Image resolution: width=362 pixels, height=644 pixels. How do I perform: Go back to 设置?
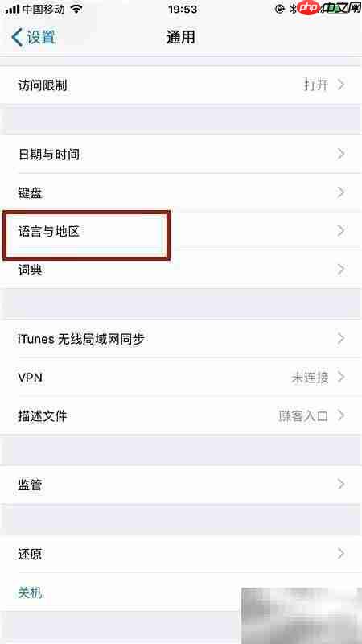click(34, 37)
